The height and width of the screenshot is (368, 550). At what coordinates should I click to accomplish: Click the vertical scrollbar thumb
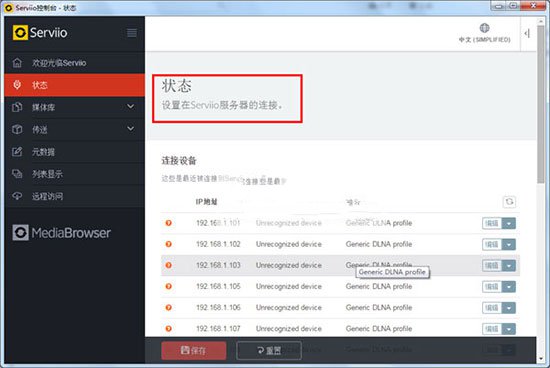point(541,103)
